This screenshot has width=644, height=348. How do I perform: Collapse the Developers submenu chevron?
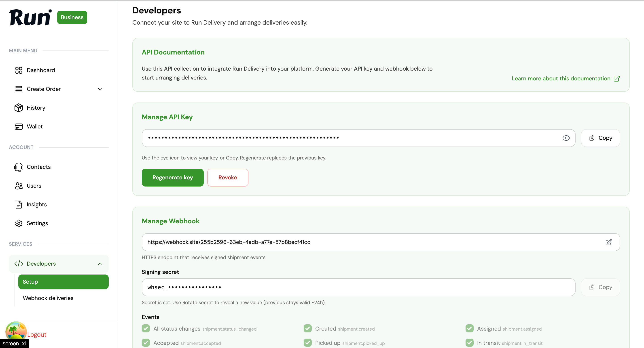coord(100,264)
